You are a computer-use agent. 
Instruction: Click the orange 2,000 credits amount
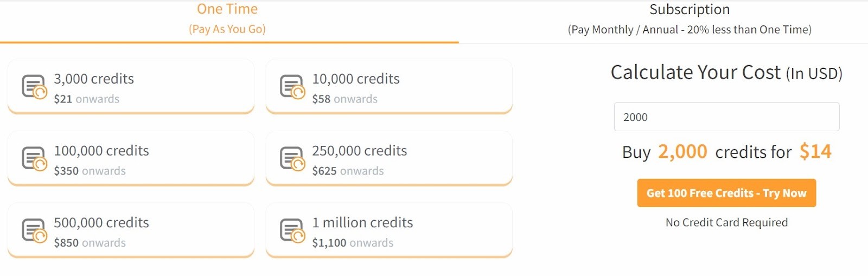682,152
